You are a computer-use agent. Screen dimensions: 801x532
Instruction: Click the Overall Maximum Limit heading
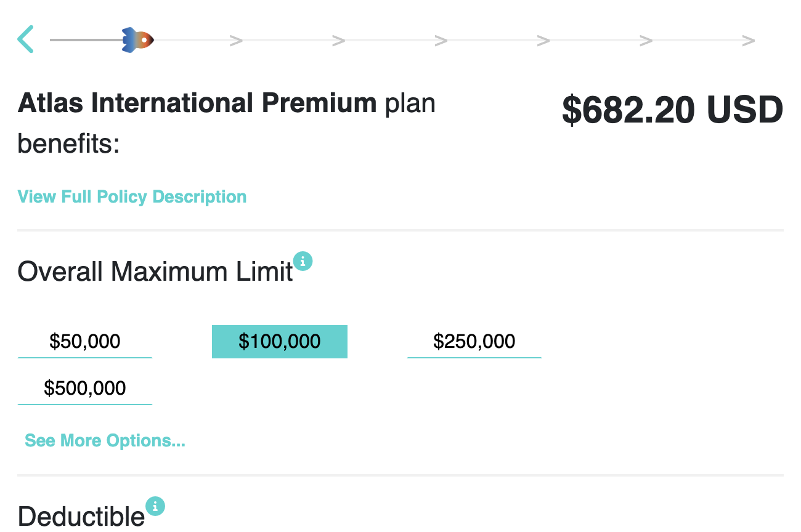pos(155,272)
